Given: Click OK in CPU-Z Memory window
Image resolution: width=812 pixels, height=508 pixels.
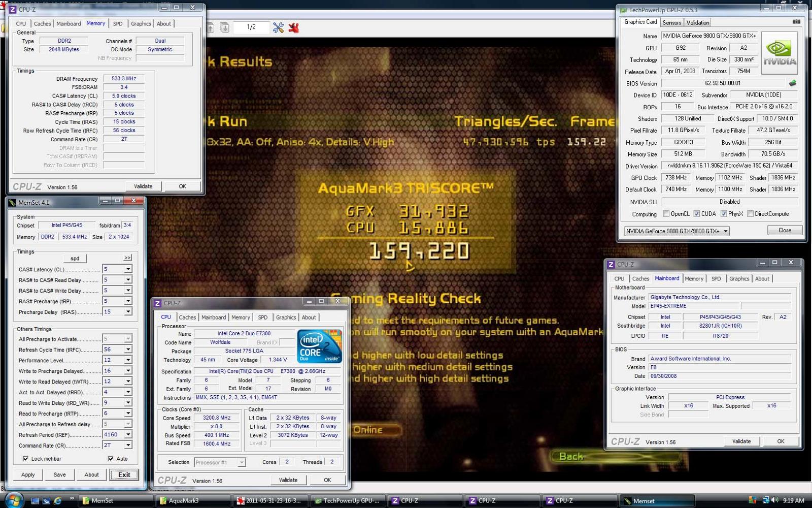Looking at the screenshot, I should (x=182, y=186).
